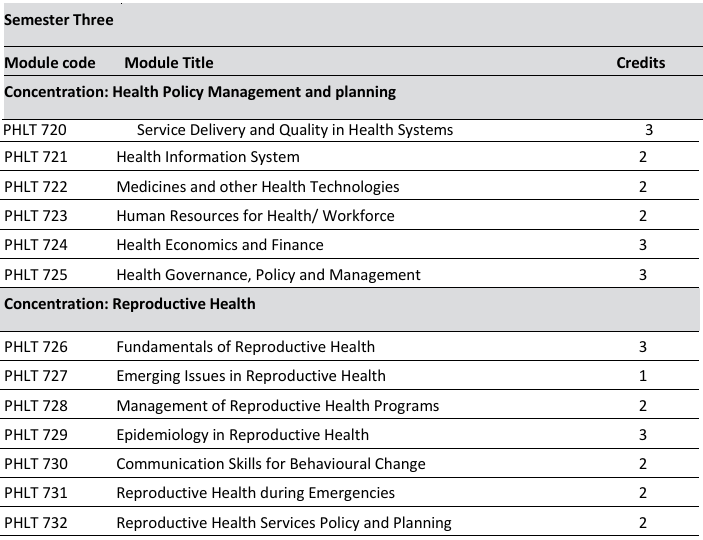Select Management of Reproductive Health Programs
703x540 pixels.
pyautogui.click(x=277, y=405)
